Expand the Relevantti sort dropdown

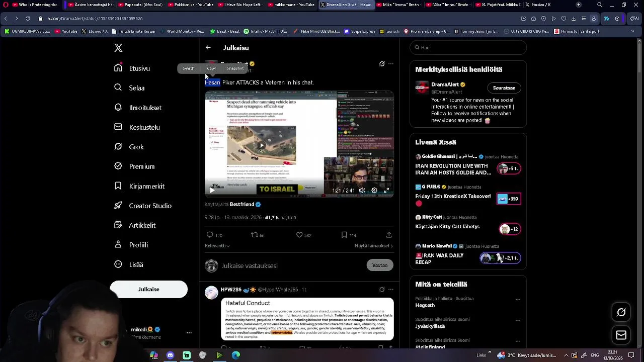[217, 246]
